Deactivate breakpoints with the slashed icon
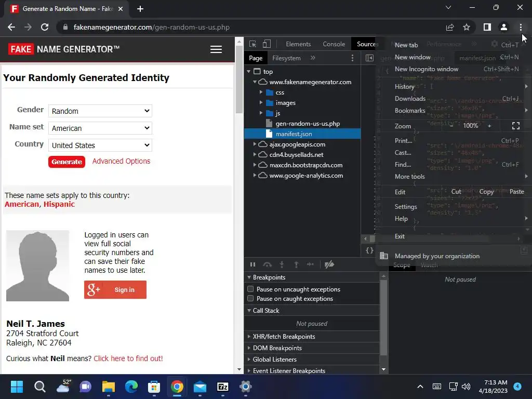 (329, 264)
